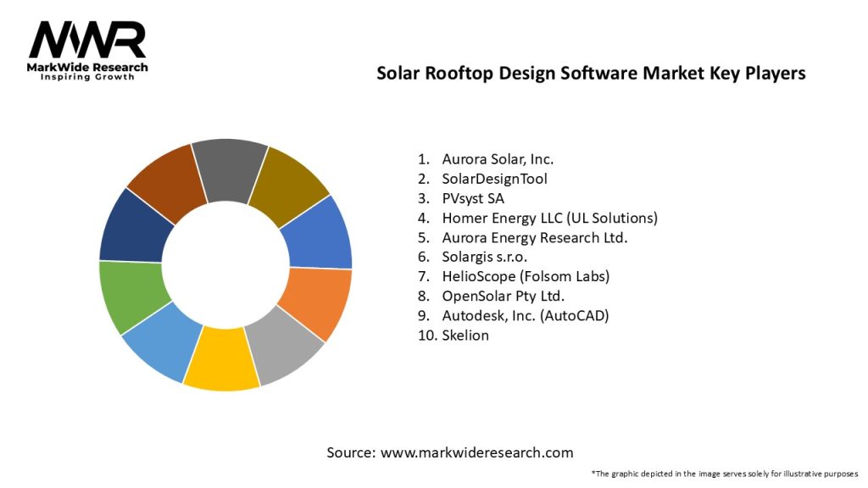
Task: Click the SolarDesignTool list entry
Action: 494,178
